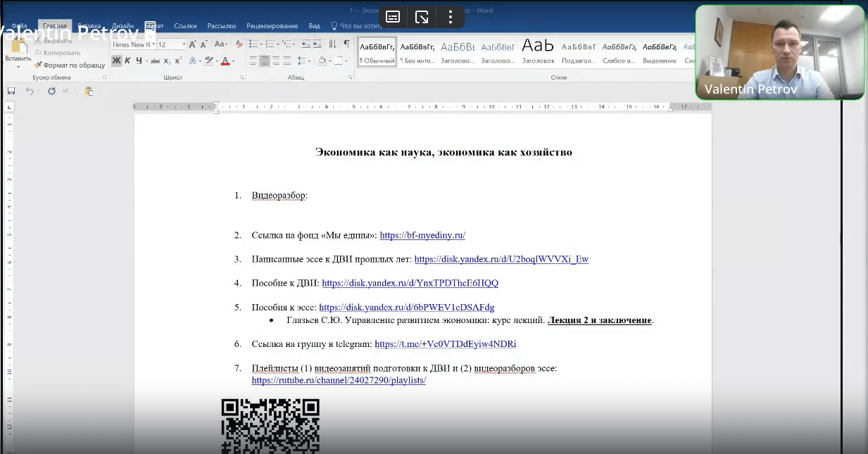Toggle the show paragraph marks (¶) button
This screenshot has height=454, width=868.
346,44
